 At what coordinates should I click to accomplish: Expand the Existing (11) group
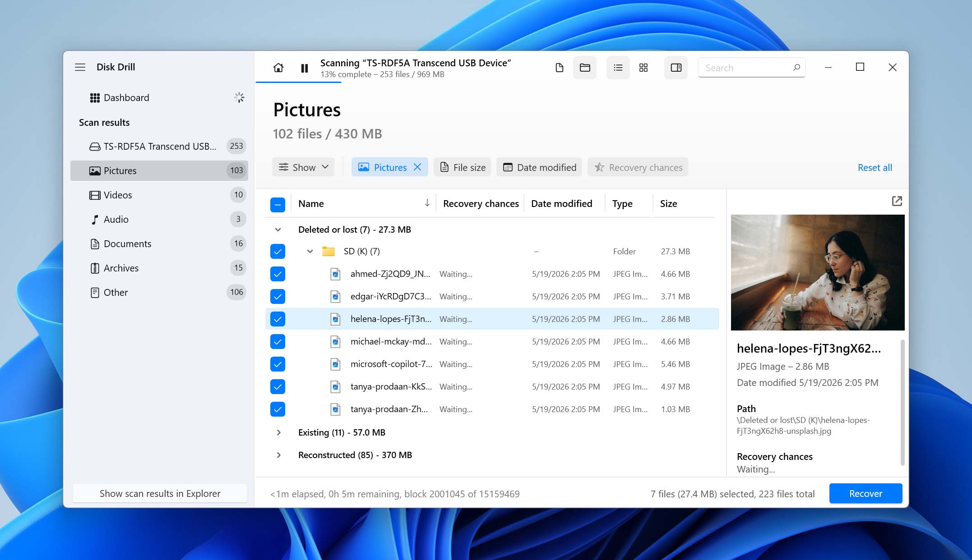click(278, 432)
